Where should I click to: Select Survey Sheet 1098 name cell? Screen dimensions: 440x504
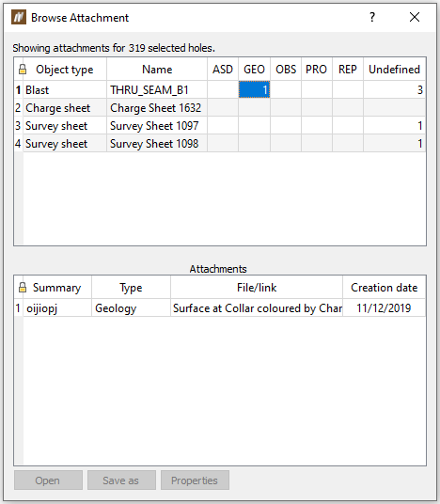(x=157, y=143)
